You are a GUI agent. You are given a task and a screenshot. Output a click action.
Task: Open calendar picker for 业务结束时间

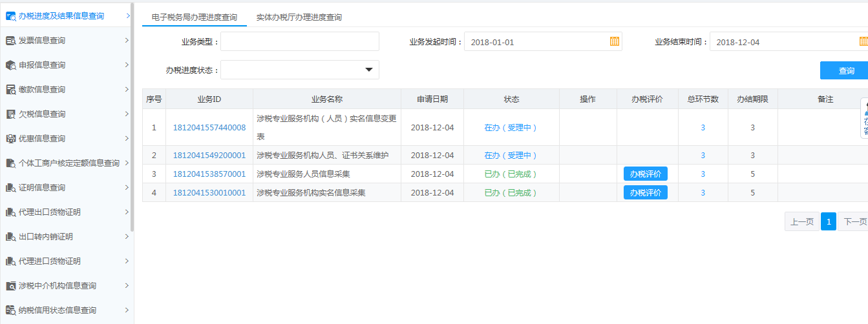863,41
